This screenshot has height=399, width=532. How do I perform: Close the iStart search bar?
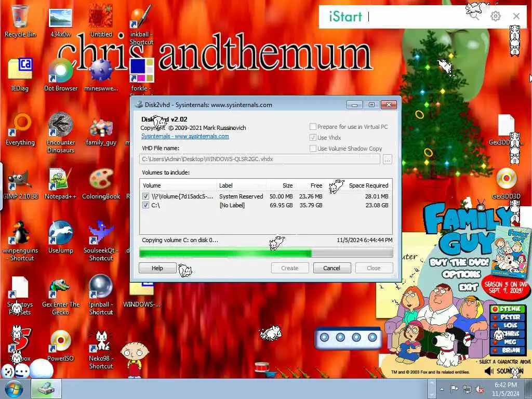pos(516,16)
